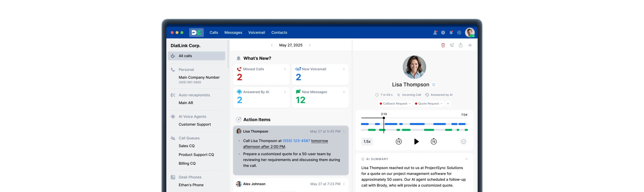Collapse the AI Summary section

(x=466, y=159)
